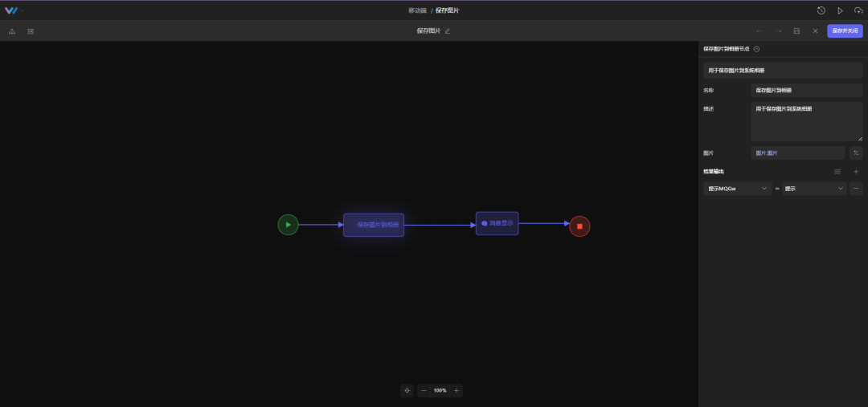Image resolution: width=868 pixels, height=407 pixels.
Task: Click the 结果输出 section label
Action: [714, 172]
